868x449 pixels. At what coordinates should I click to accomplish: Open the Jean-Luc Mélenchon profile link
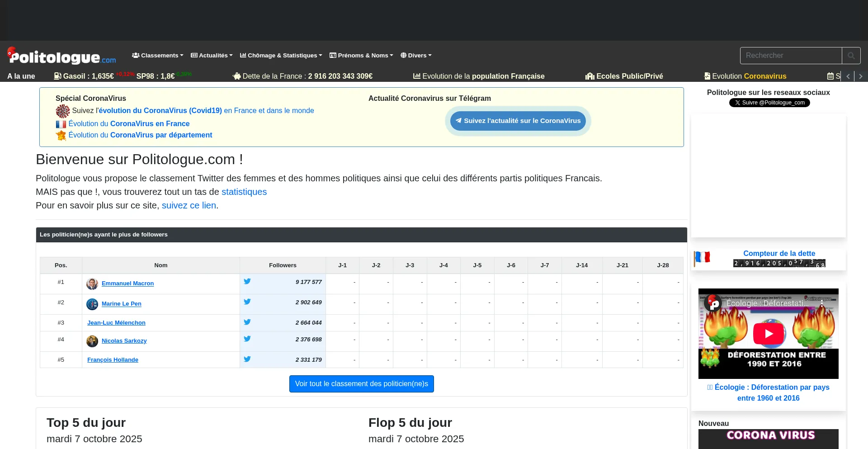tap(116, 323)
